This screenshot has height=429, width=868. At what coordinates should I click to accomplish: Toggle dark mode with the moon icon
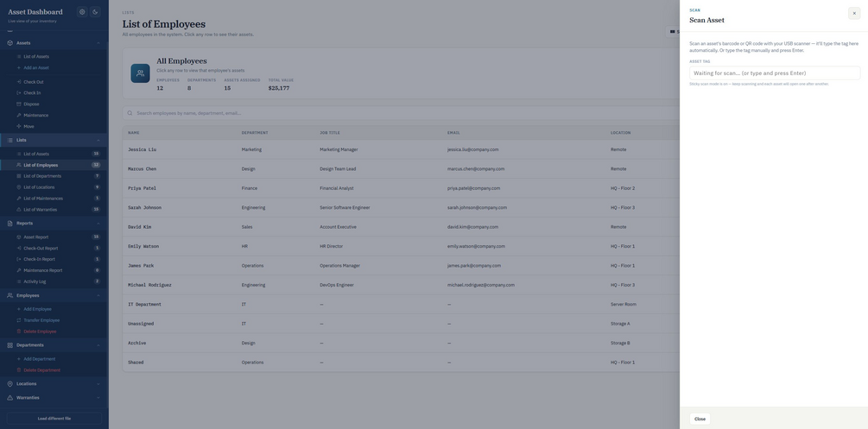click(x=95, y=11)
